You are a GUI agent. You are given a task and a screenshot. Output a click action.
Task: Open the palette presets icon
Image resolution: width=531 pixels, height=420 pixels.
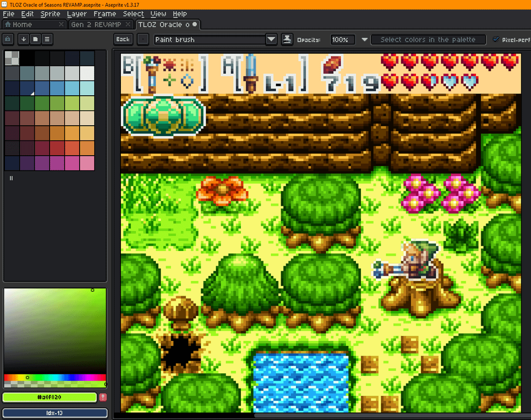click(35, 39)
